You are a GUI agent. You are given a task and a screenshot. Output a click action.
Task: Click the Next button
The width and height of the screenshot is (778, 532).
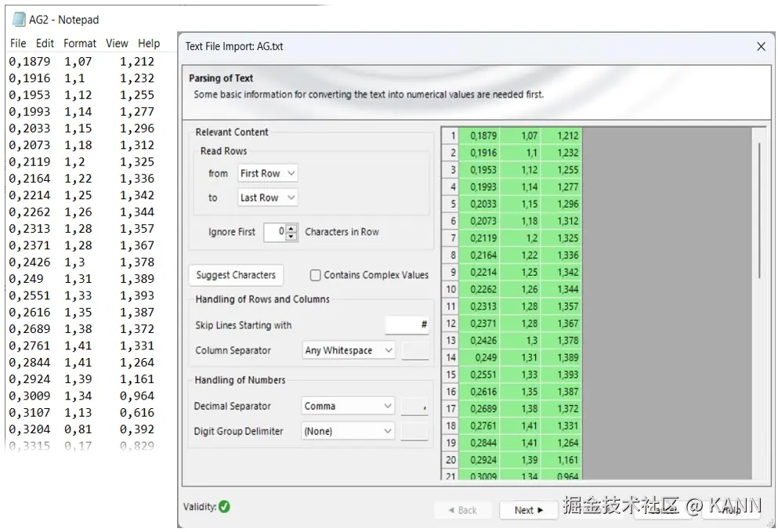click(x=528, y=510)
